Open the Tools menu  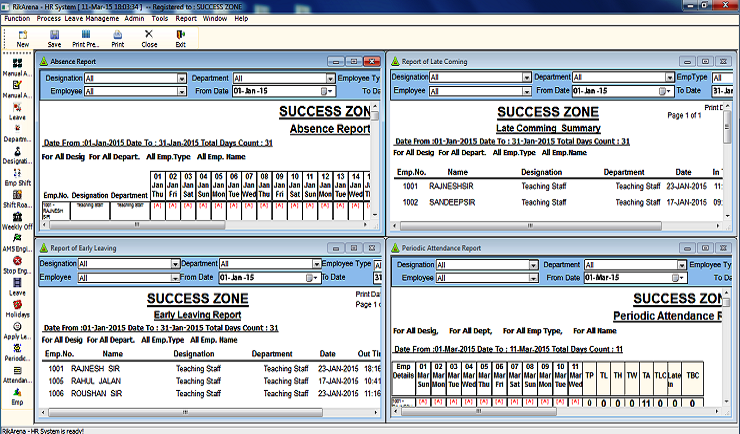(160, 19)
